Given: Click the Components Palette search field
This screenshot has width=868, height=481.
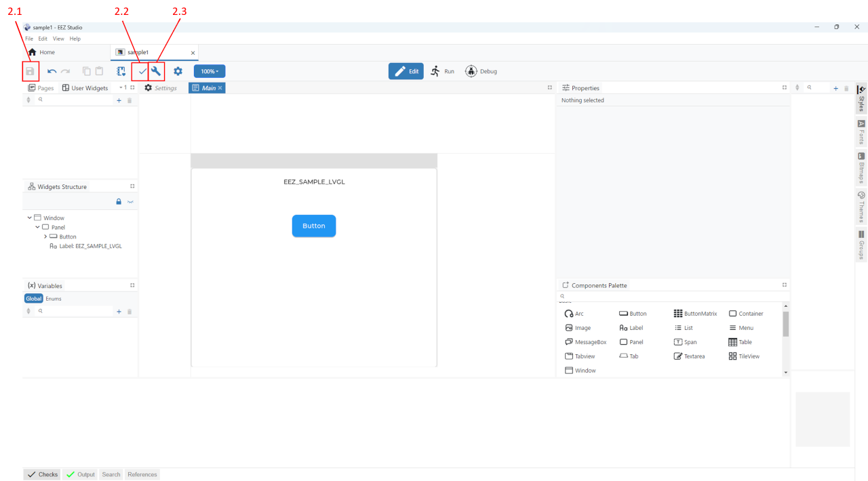Looking at the screenshot, I should [671, 296].
